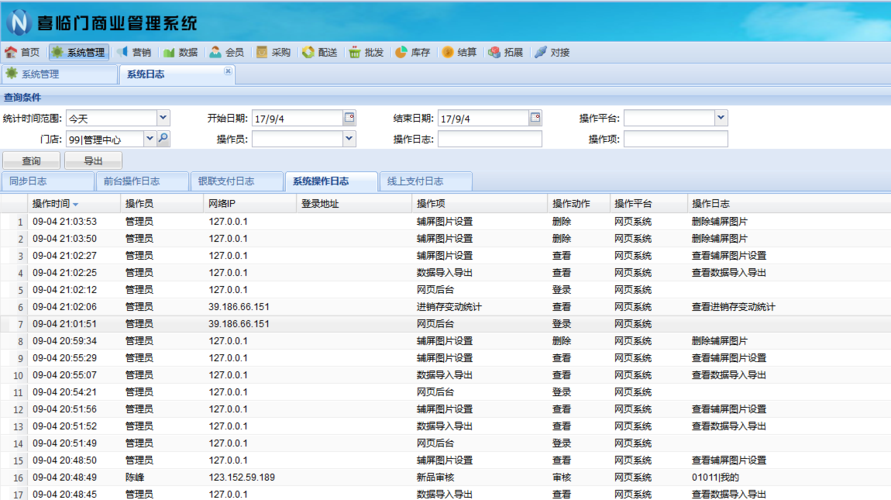The width and height of the screenshot is (891, 500).
Task: Switch to the 系统管理 page tab
Action: click(x=59, y=74)
